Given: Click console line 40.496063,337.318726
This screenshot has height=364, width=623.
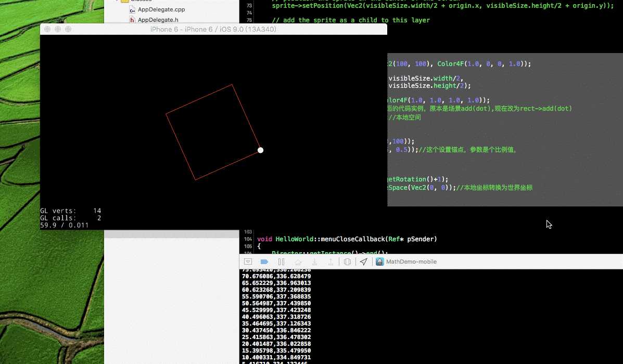Looking at the screenshot, I should tap(276, 317).
